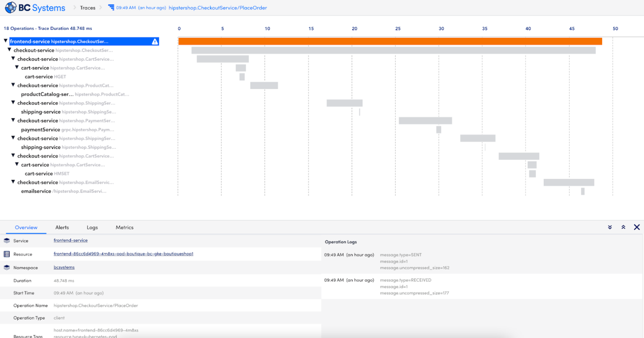This screenshot has height=338, width=644.
Task: Select the Metrics tab
Action: click(x=124, y=227)
